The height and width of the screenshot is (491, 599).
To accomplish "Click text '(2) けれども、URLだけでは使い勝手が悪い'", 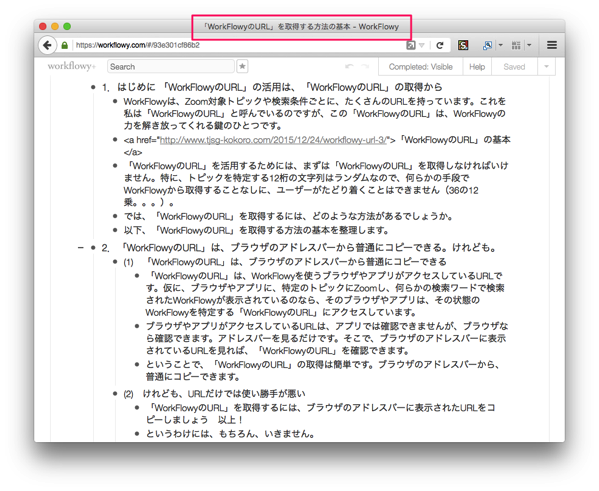I will (214, 394).
